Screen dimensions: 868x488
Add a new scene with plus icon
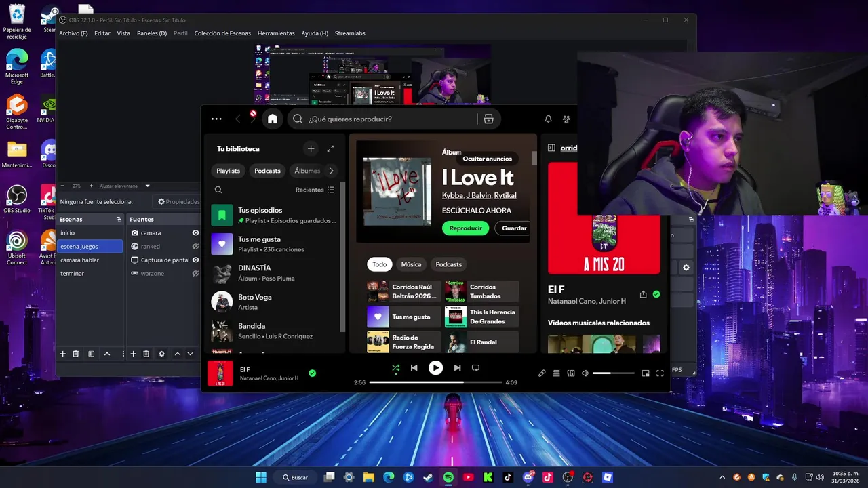point(63,354)
